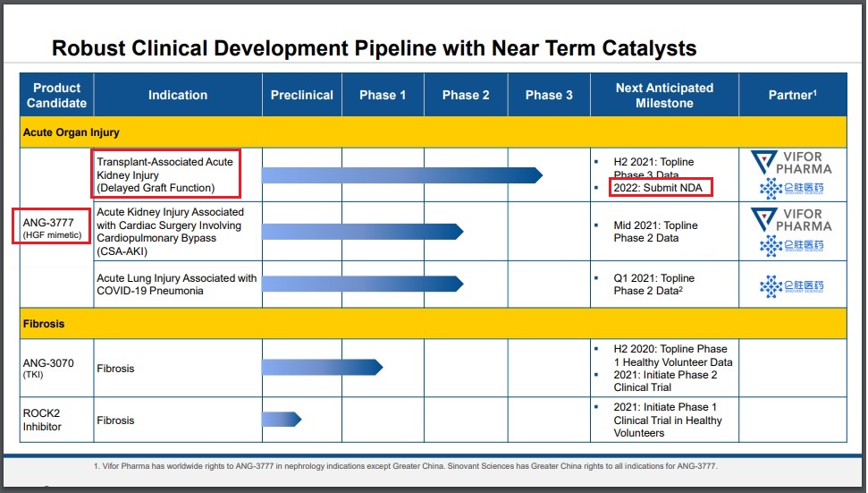
Task: Select the Indication column header
Action: pos(177,96)
